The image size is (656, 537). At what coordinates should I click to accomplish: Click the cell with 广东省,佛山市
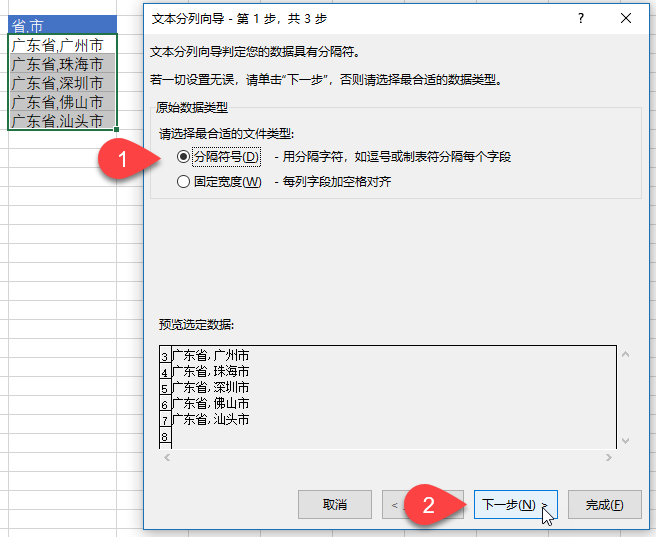coord(62,102)
